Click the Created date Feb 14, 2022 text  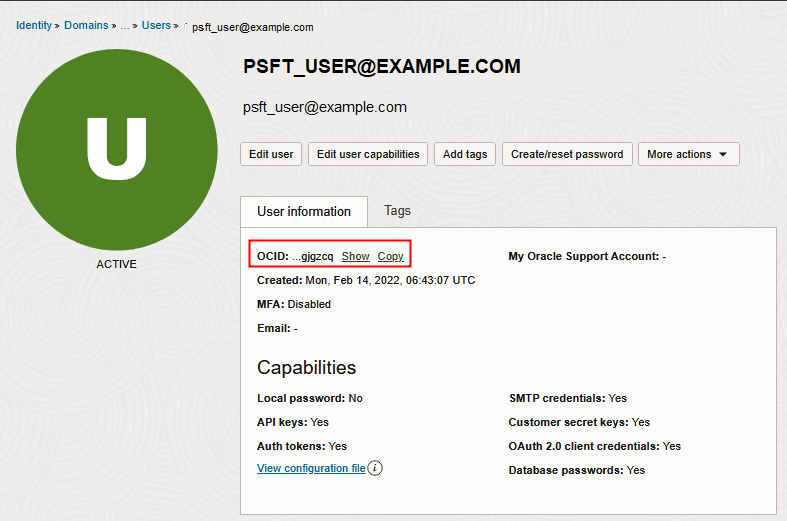[366, 280]
